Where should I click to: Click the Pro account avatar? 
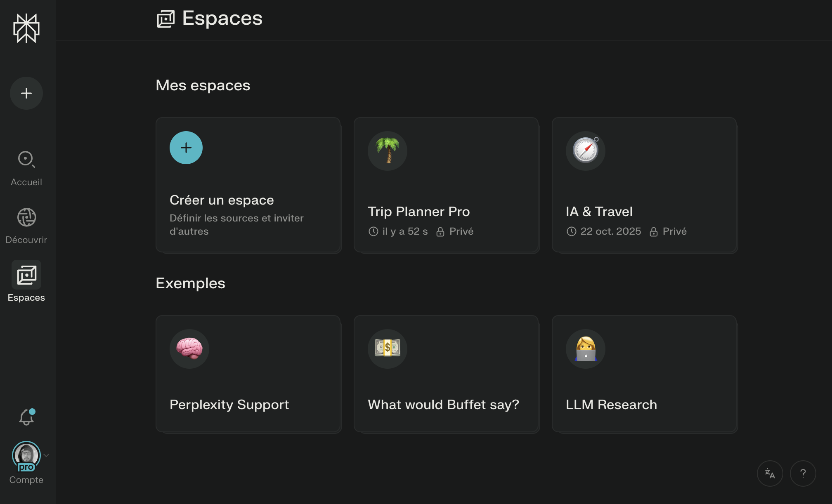click(x=26, y=456)
